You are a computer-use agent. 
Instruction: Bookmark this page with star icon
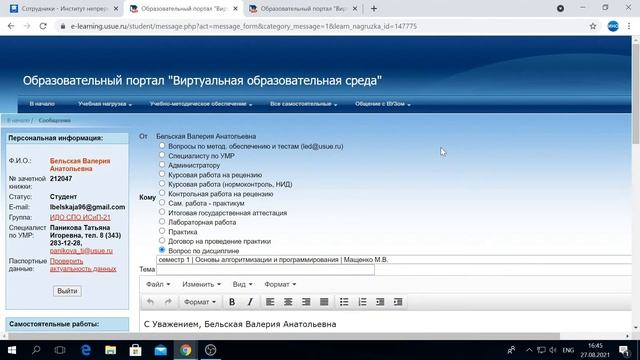(593, 26)
